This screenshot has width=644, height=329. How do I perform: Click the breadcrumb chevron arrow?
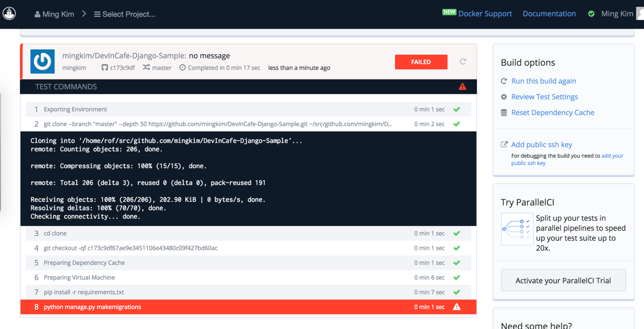tap(84, 14)
